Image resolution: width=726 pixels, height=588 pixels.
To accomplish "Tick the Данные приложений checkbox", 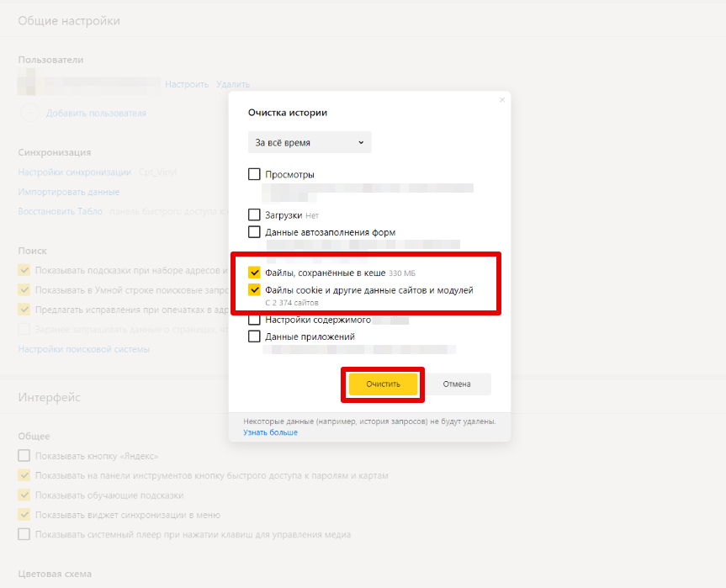I will tap(254, 336).
